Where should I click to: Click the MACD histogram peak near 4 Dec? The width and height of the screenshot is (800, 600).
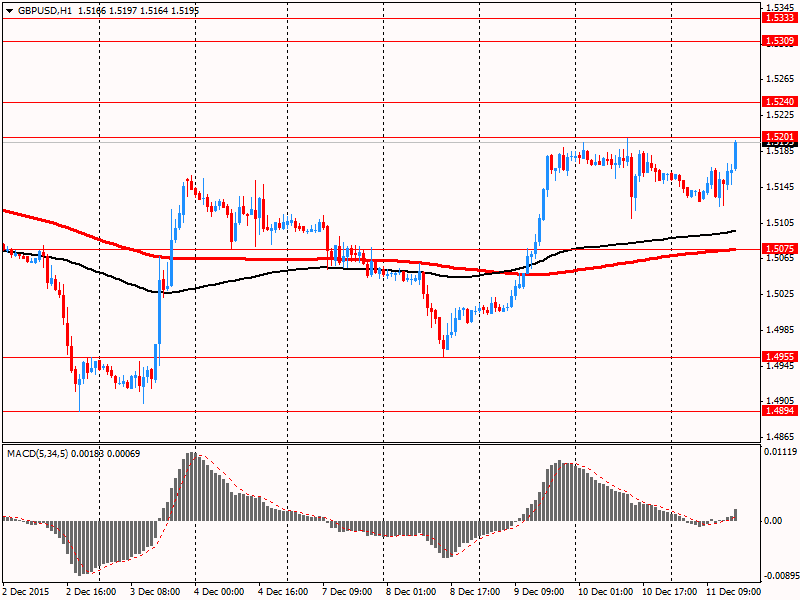coord(191,486)
